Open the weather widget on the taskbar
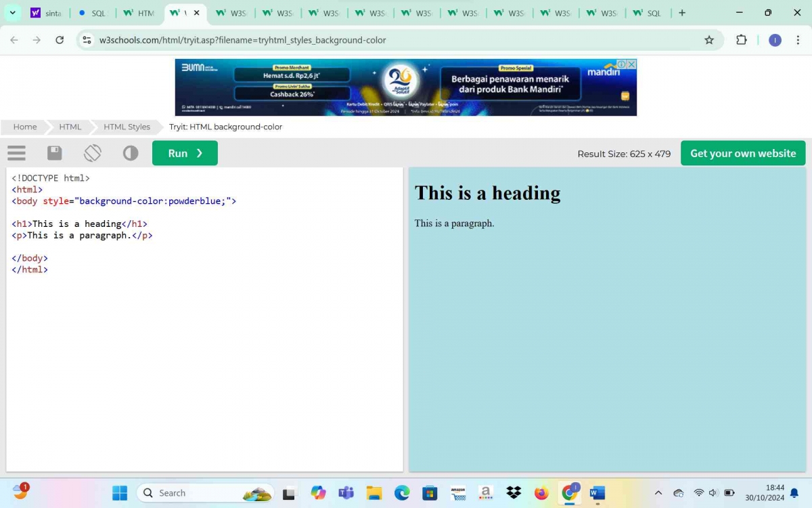 point(20,491)
